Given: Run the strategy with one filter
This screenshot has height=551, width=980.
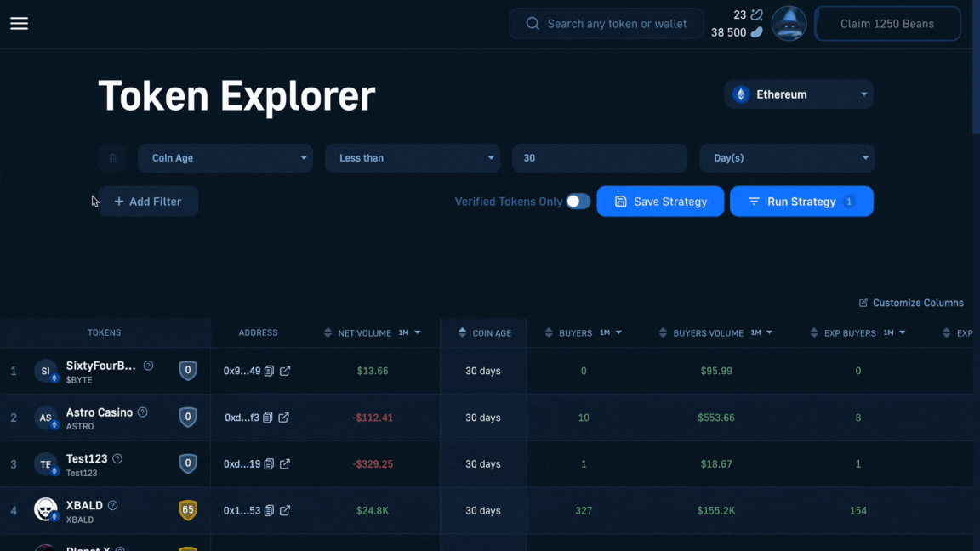Looking at the screenshot, I should [801, 202].
